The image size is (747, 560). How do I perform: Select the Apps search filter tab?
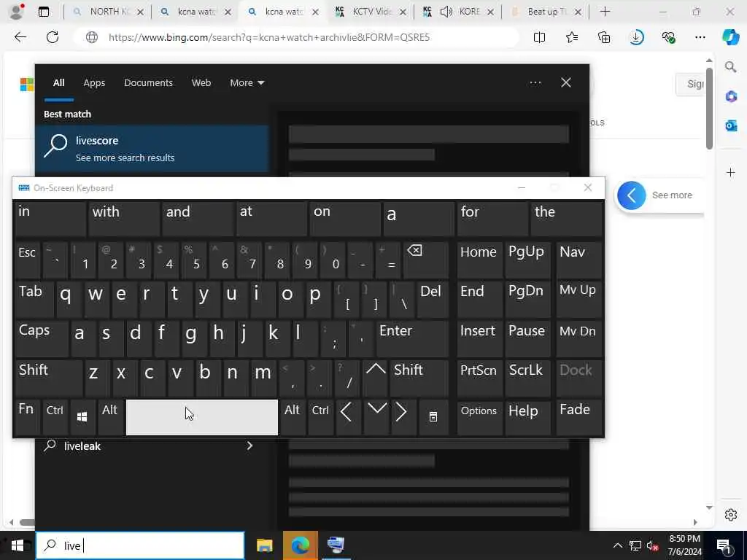coord(94,83)
